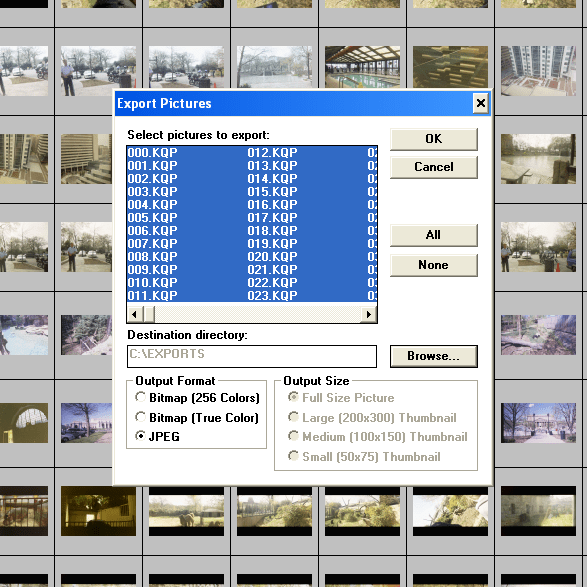The image size is (587, 587).
Task: Select 006.KQP in the list
Action: point(152,231)
